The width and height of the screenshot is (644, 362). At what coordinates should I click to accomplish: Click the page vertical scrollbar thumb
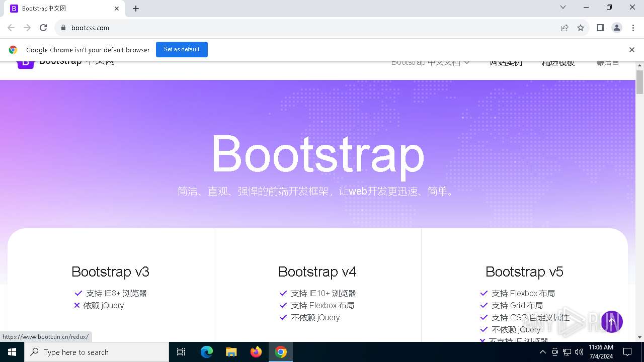[639, 82]
